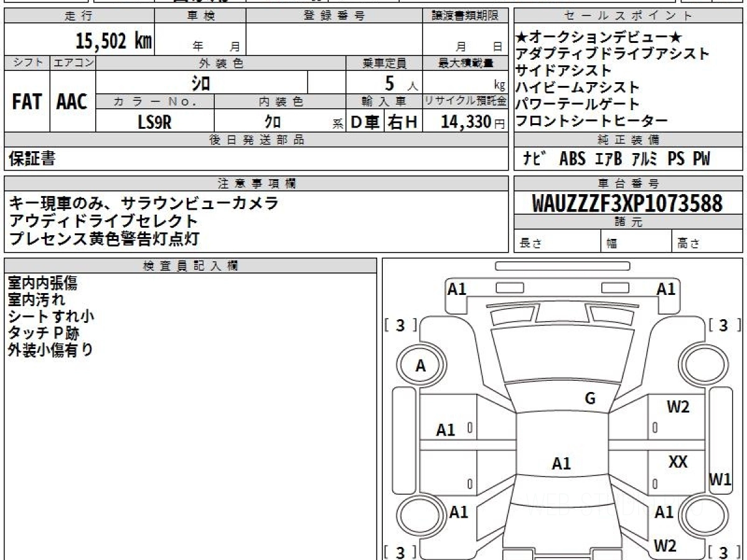This screenshot has width=747, height=560.
Task: Select the 外装色 header
Action: [x=221, y=63]
